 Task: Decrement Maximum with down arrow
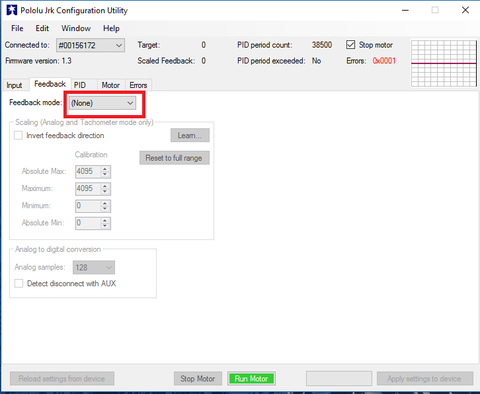click(105, 192)
